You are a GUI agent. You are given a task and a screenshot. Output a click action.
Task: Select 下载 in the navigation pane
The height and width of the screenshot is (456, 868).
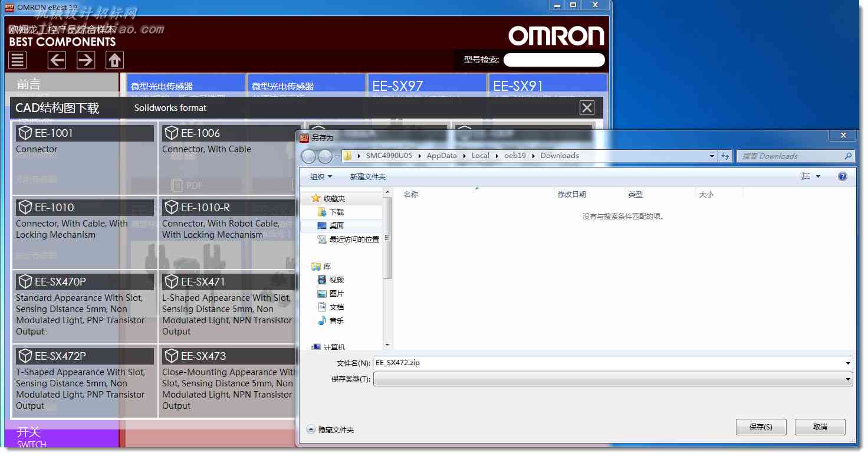[x=337, y=212]
